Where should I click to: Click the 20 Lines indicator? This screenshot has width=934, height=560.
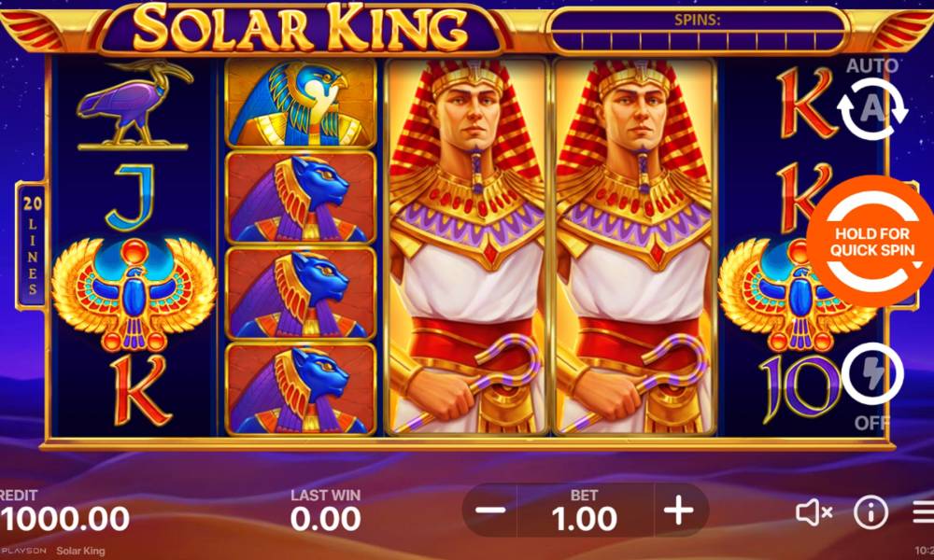point(32,245)
